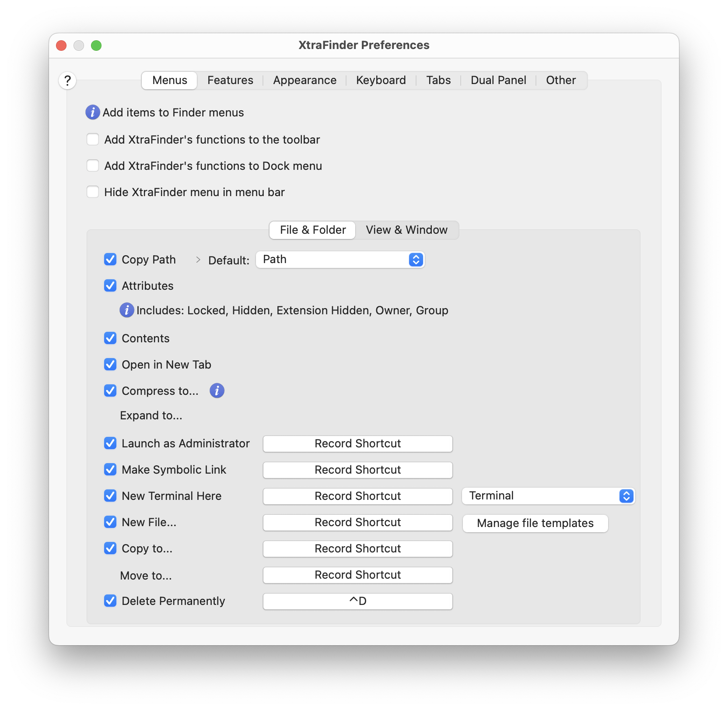
Task: Select the View & Window tab
Action: coord(406,230)
